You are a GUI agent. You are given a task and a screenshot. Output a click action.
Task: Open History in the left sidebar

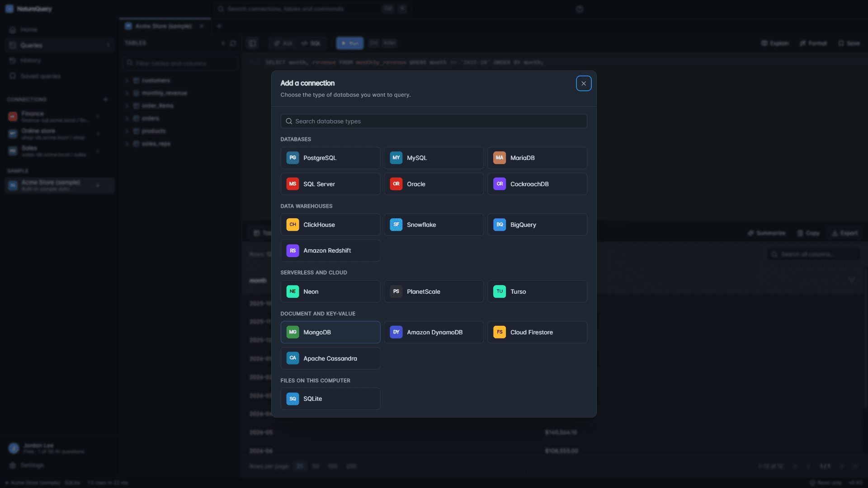(x=59, y=61)
